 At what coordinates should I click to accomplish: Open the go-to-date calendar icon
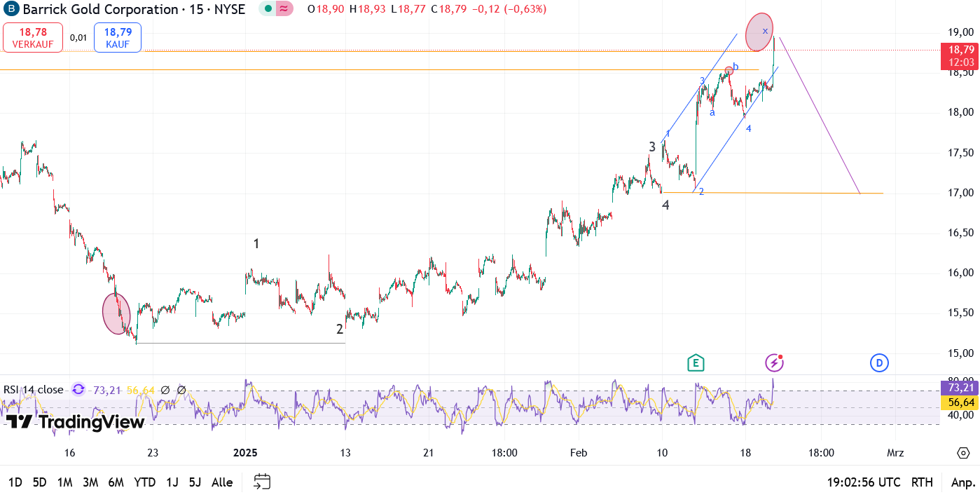(x=262, y=482)
